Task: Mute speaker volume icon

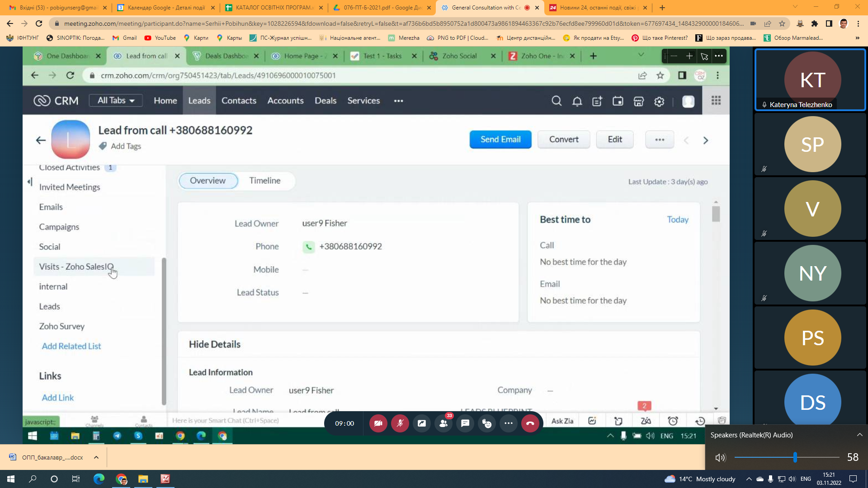Action: point(720,457)
